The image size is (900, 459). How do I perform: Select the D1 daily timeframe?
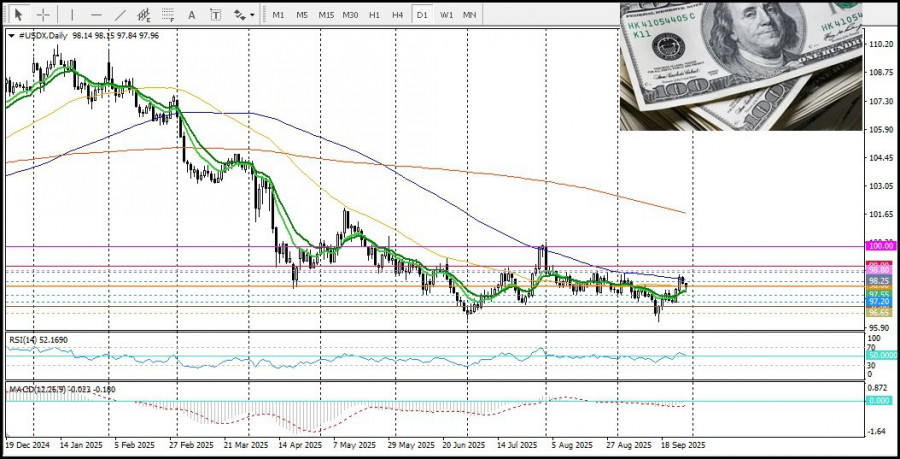[422, 15]
